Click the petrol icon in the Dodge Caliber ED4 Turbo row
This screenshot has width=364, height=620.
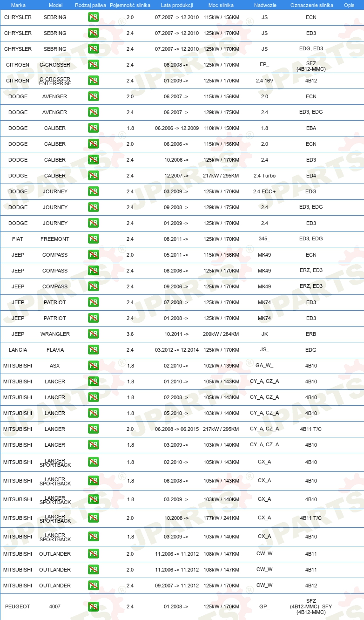point(94,176)
